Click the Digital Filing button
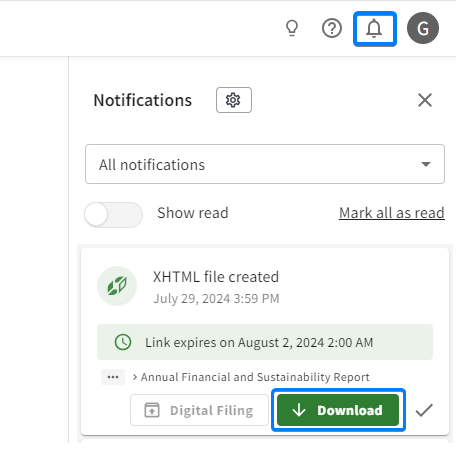Image resolution: width=456 pixels, height=453 pixels. click(x=199, y=410)
